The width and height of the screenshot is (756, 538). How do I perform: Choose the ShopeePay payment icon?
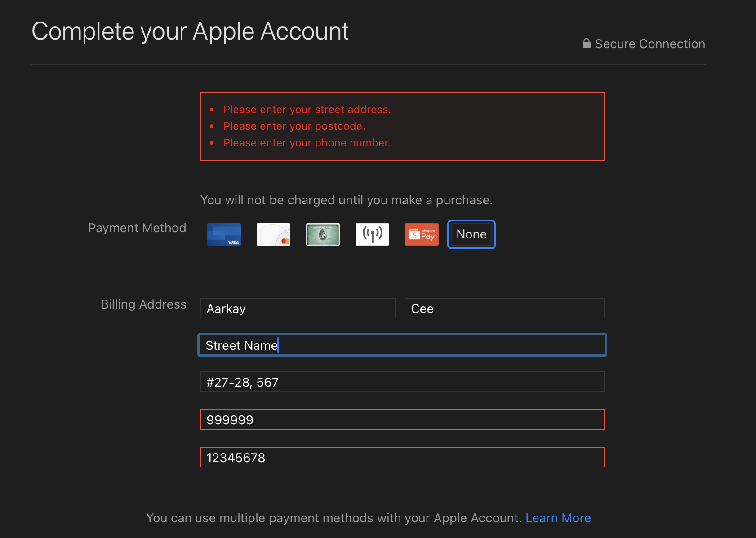pyautogui.click(x=422, y=234)
